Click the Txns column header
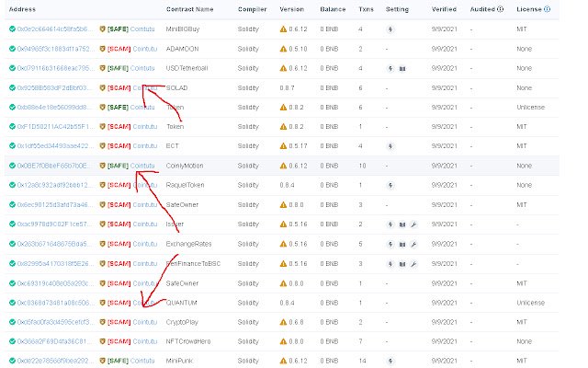588x368 pixels. 366,9
